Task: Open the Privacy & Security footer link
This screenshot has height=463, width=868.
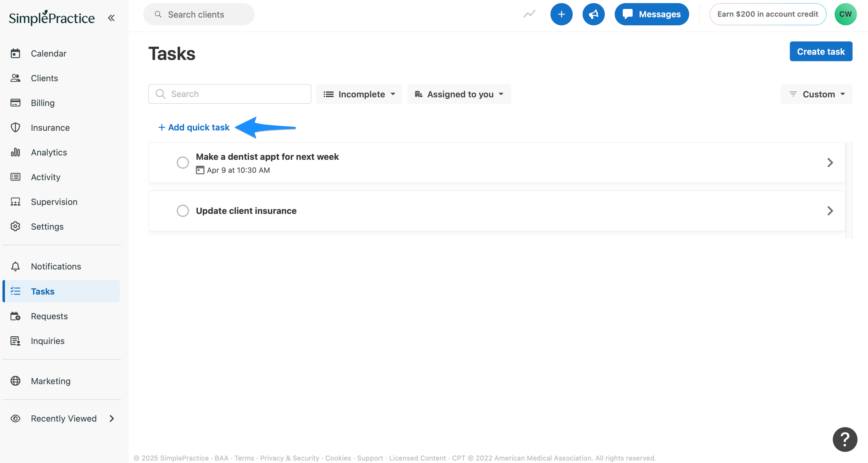Action: tap(289, 458)
